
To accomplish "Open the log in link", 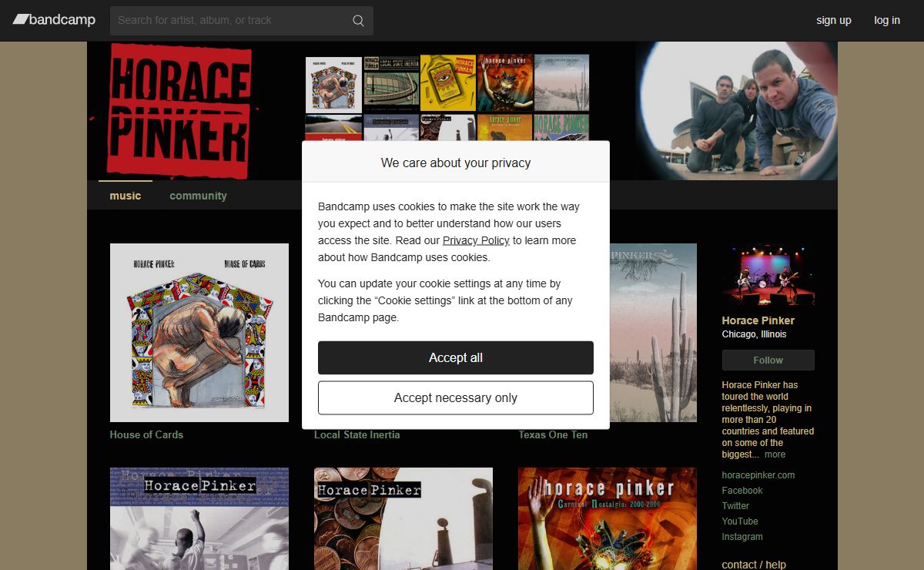I will tap(887, 20).
